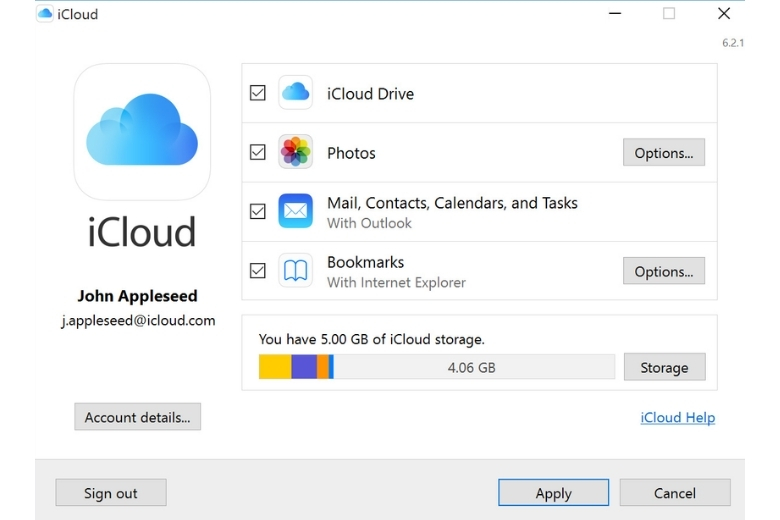The height and width of the screenshot is (520, 780).
Task: Open the iCloud Help link
Action: tap(678, 417)
